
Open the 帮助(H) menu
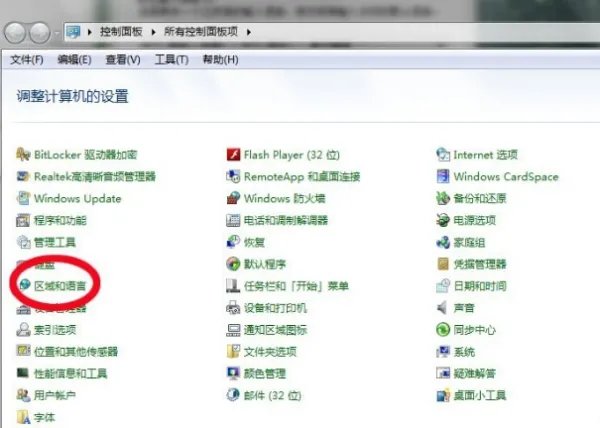click(220, 60)
